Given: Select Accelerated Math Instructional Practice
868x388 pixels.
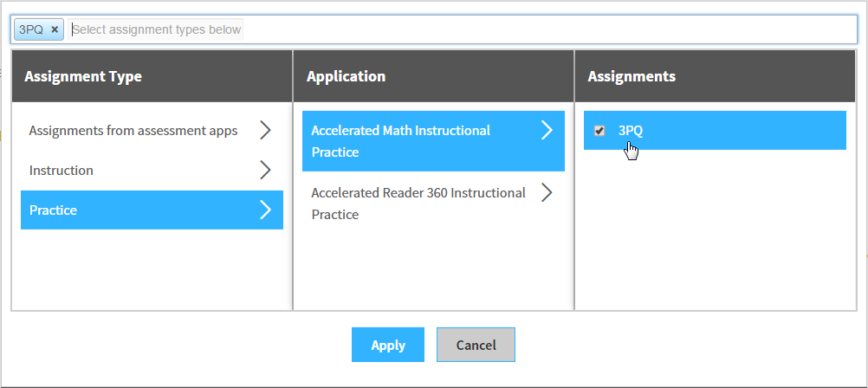Looking at the screenshot, I should coord(433,141).
